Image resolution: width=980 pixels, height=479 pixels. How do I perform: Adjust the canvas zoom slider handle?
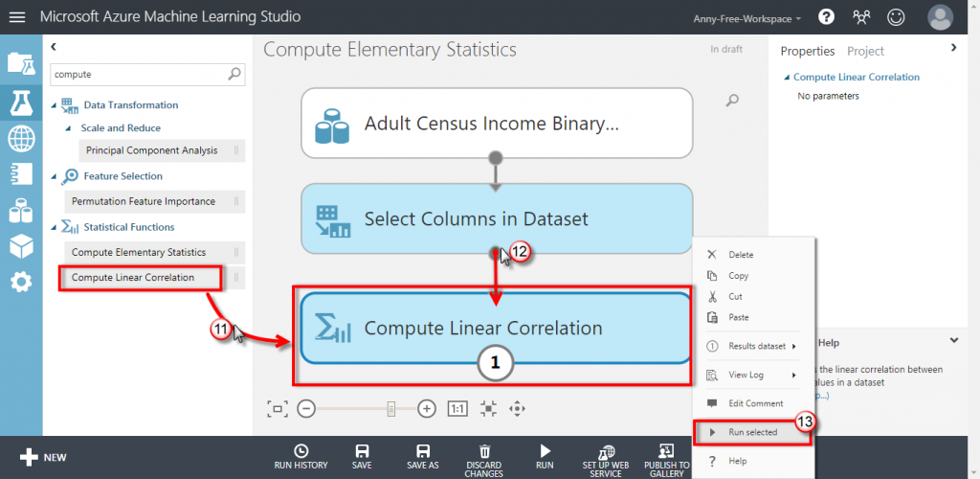point(391,409)
